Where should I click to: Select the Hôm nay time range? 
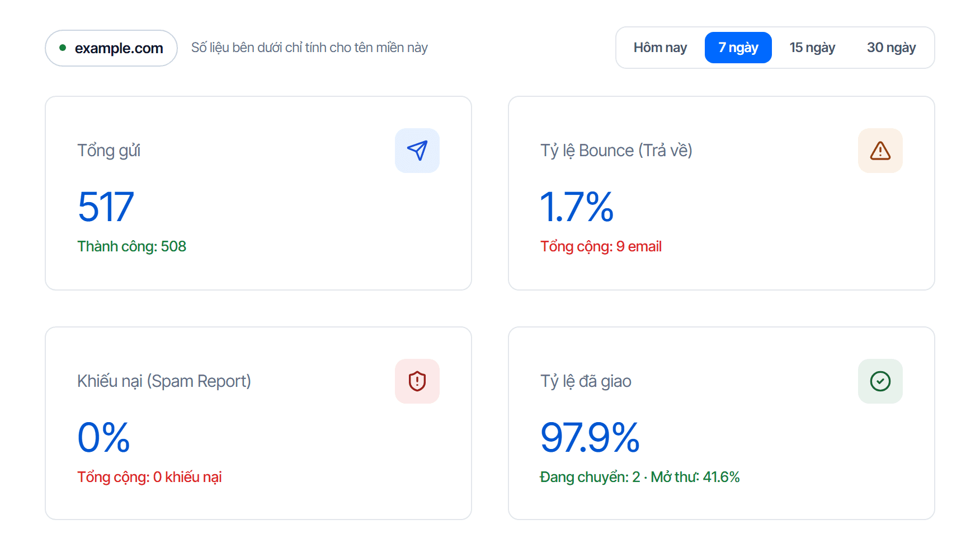[660, 48]
